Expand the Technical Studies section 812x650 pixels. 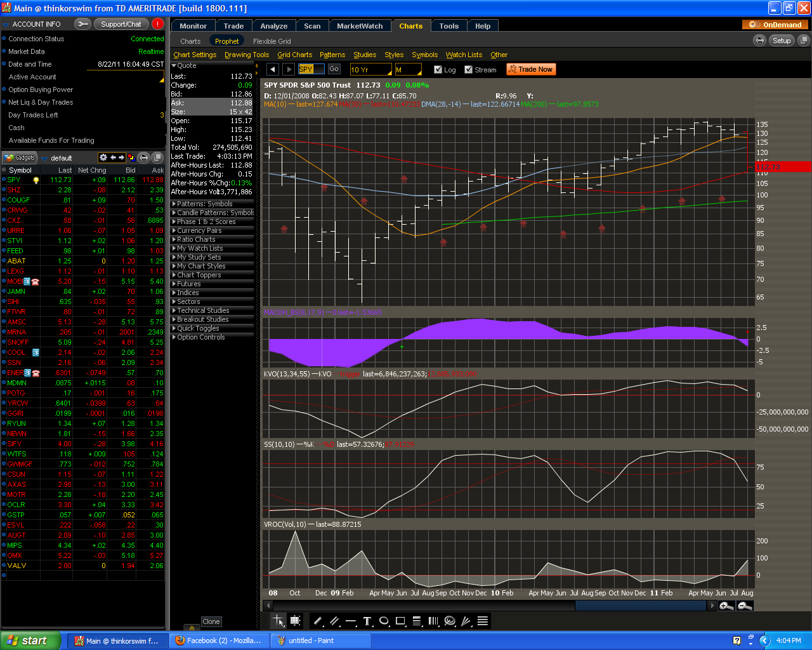click(213, 310)
